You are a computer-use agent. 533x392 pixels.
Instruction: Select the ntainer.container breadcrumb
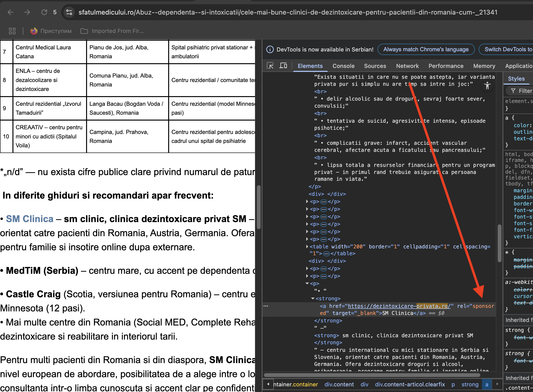pyautogui.click(x=295, y=384)
